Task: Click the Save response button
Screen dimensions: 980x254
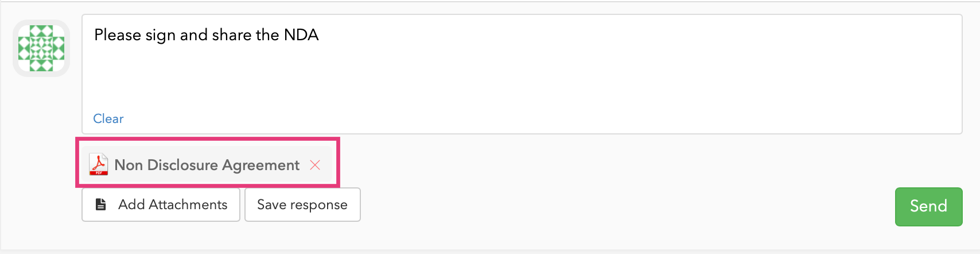Action: pos(302,205)
